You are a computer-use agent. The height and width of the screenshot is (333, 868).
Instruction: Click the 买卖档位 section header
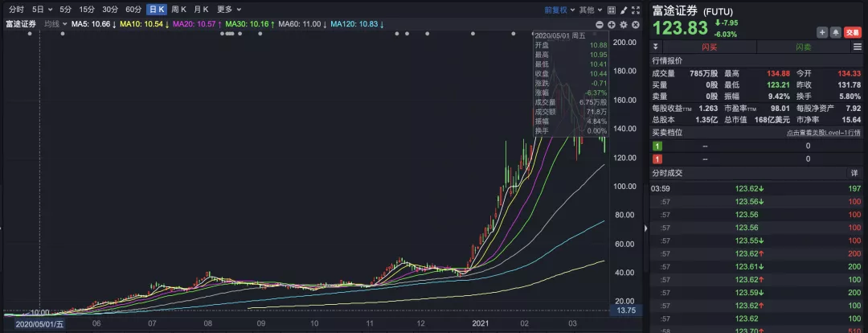(x=667, y=133)
